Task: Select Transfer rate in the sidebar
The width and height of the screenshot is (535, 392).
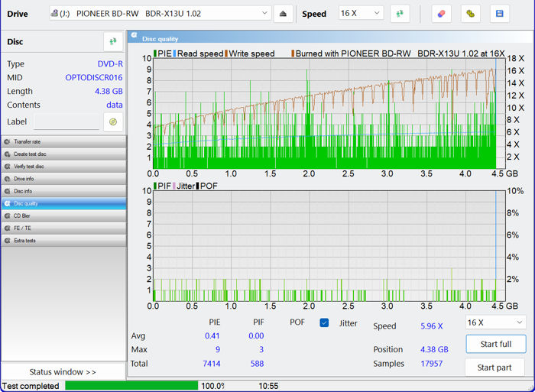Action: click(63, 142)
